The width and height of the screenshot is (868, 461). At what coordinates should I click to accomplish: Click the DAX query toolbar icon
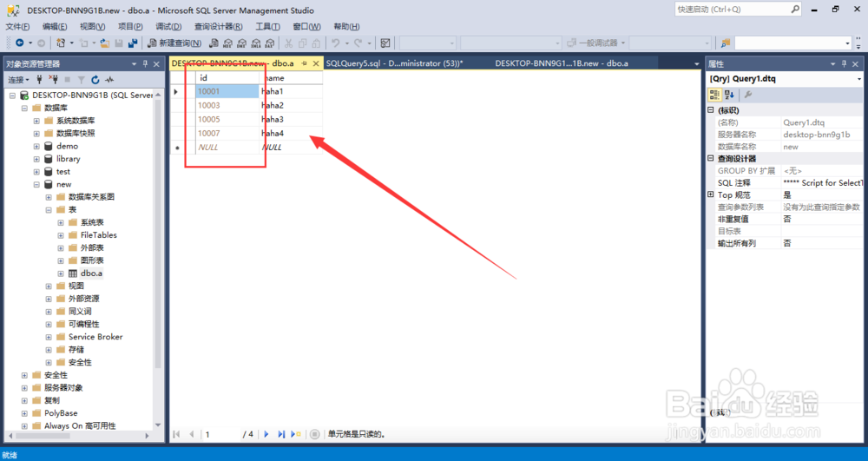[x=270, y=43]
